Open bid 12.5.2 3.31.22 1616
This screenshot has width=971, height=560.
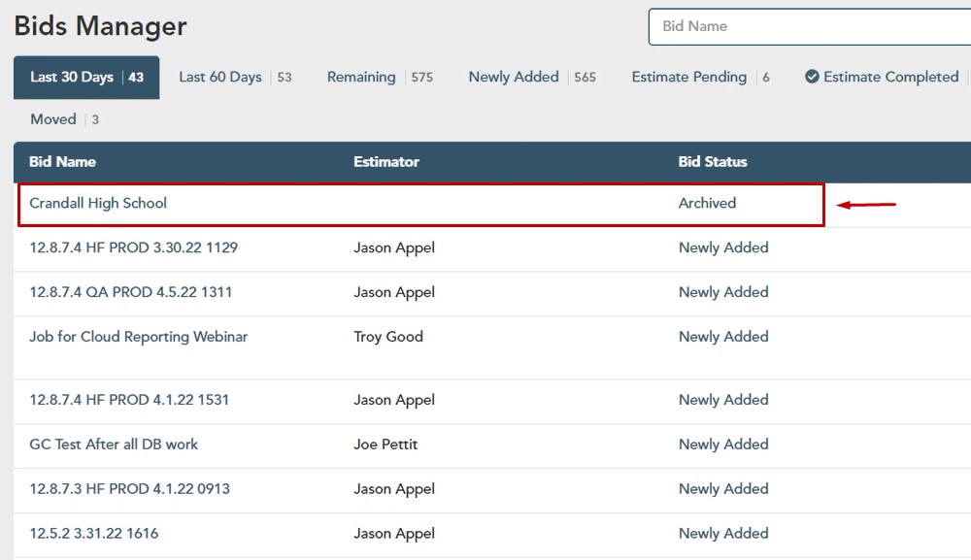click(x=93, y=534)
